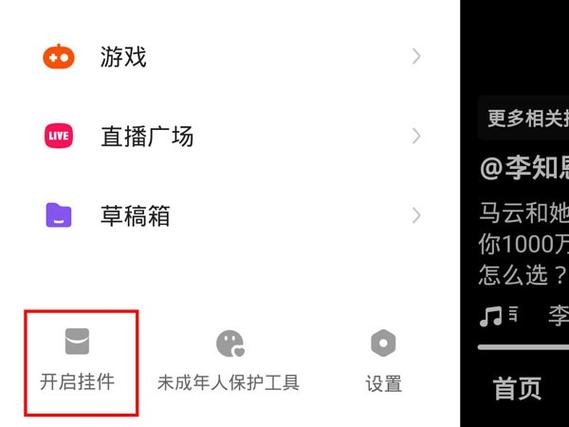569x427 pixels.
Task: Tap the 开启挂件 widget box icon
Action: 77,341
